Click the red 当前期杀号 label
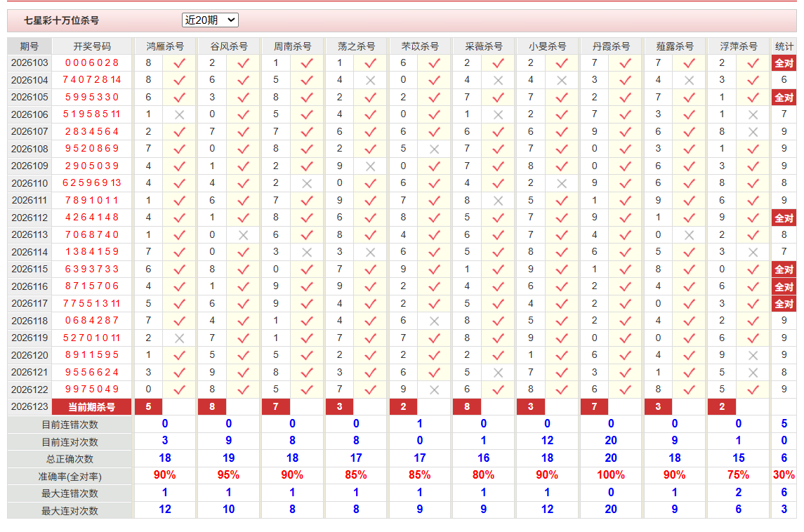 [92, 407]
